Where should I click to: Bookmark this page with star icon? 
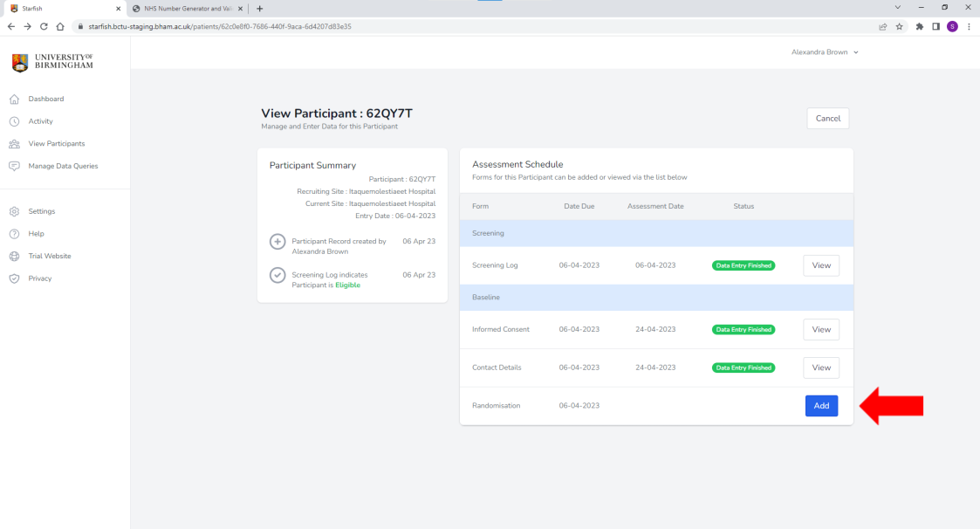[899, 26]
